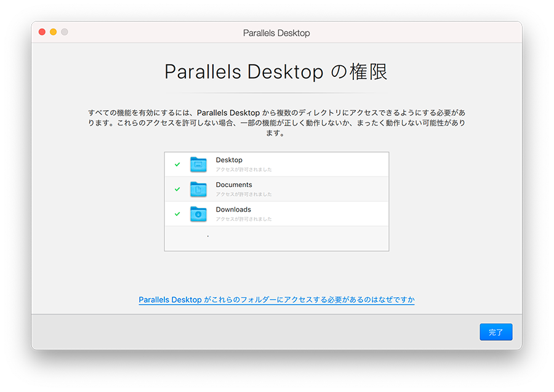Open the link about why folder access is needed
Screen dimensions: 554x392
click(x=276, y=300)
